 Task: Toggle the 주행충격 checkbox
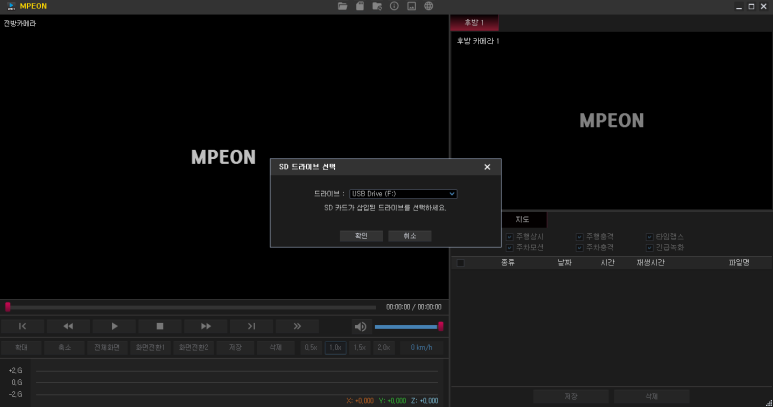click(x=580, y=237)
